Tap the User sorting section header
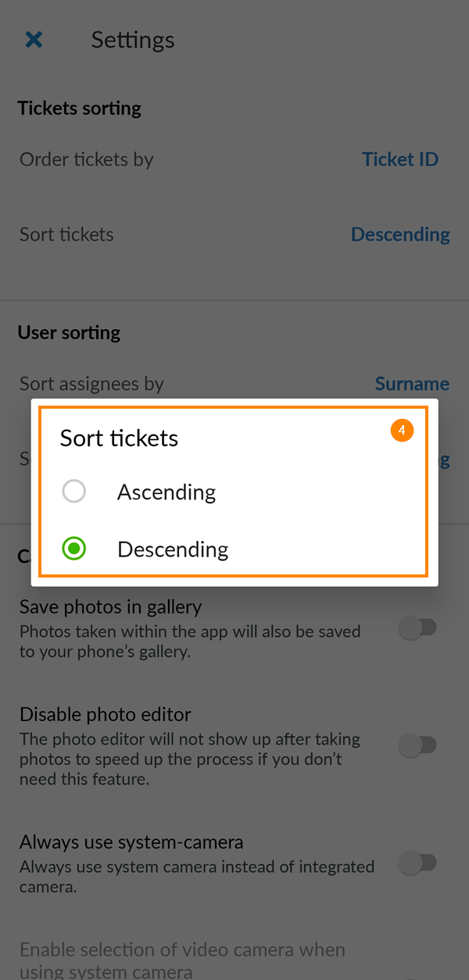The height and width of the screenshot is (980, 469). 69,332
